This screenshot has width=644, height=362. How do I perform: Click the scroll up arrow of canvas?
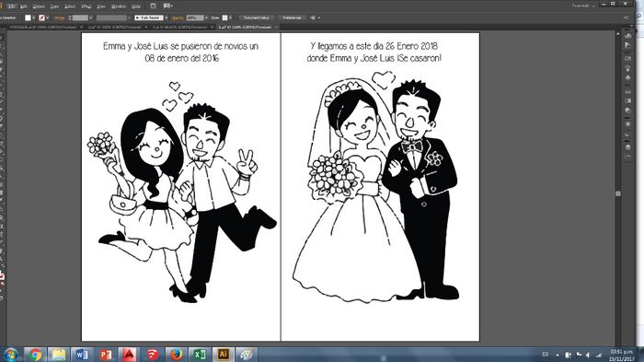[x=617, y=34]
